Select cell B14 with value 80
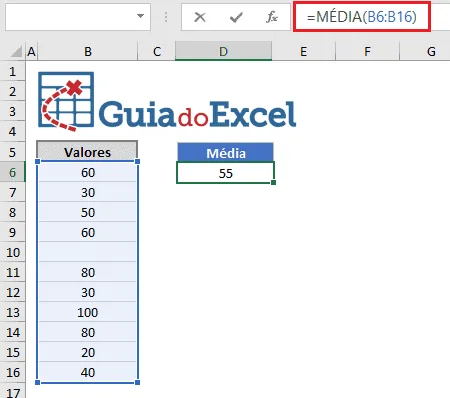This screenshot has height=398, width=450. tap(88, 332)
